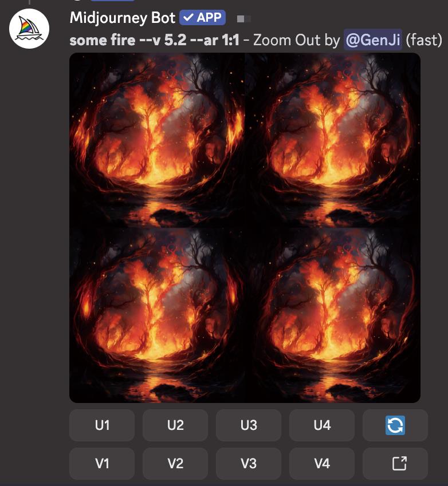
Task: Create variations of image one with V1
Action: (x=102, y=463)
